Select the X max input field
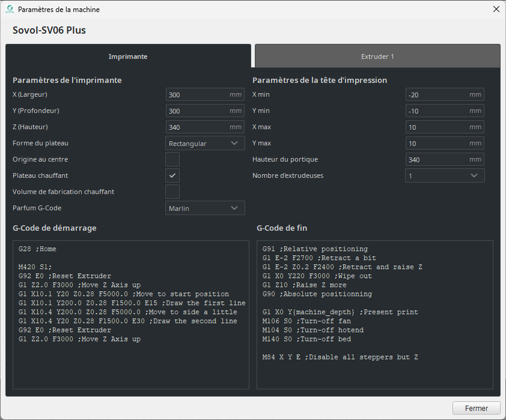The image size is (506, 420). (x=445, y=127)
